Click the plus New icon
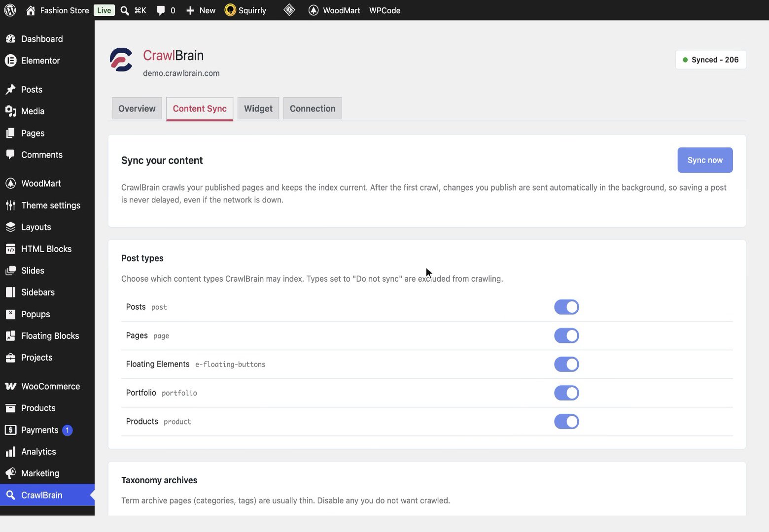769x532 pixels. (x=190, y=10)
